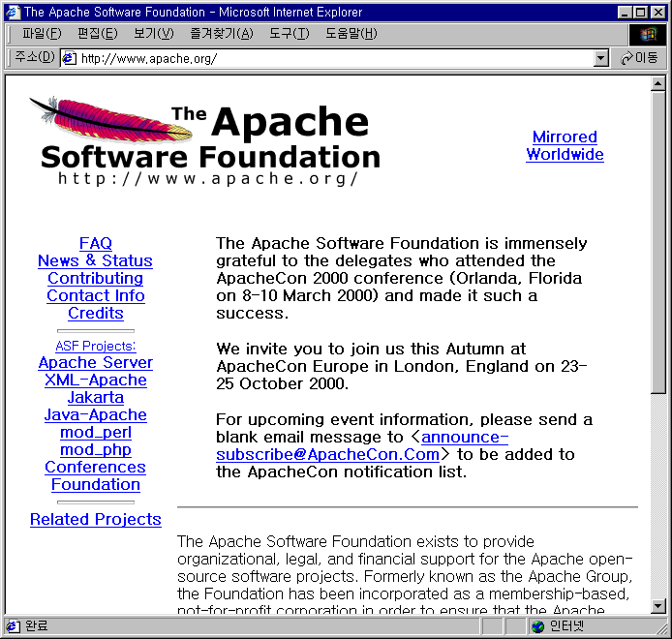Open the FAQ link

tap(96, 243)
